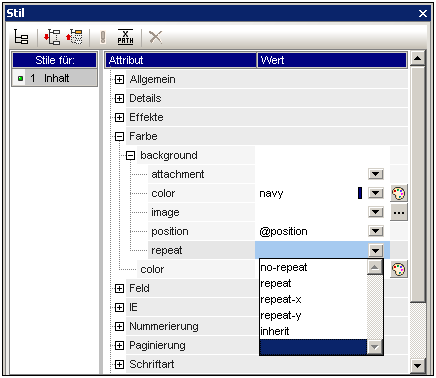Click the collapse all nodes toolbar icon
The image size is (436, 378).
coord(74,37)
